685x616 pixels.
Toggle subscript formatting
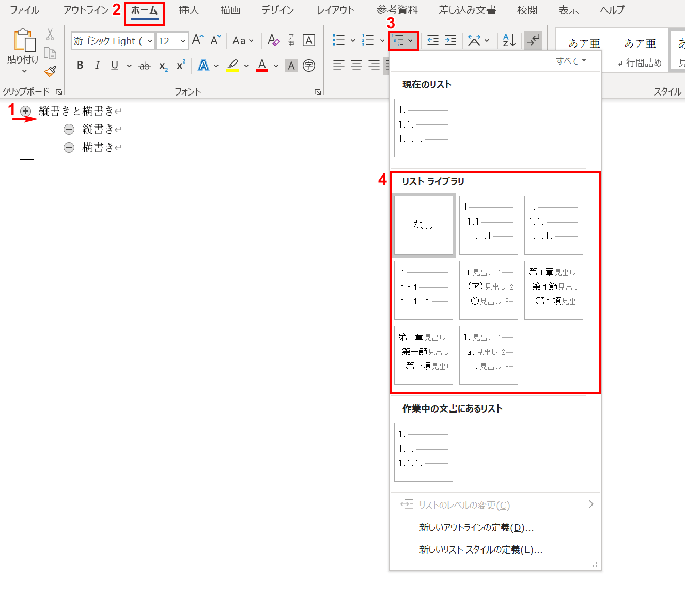click(163, 66)
